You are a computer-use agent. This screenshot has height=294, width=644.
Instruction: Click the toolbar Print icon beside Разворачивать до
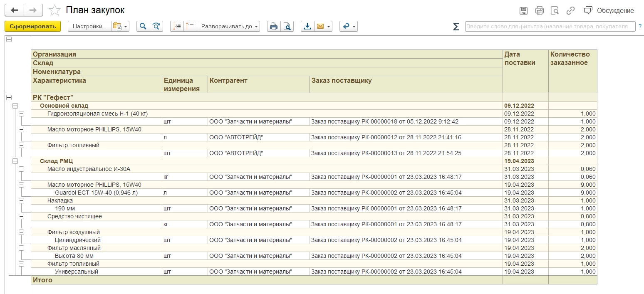point(273,26)
